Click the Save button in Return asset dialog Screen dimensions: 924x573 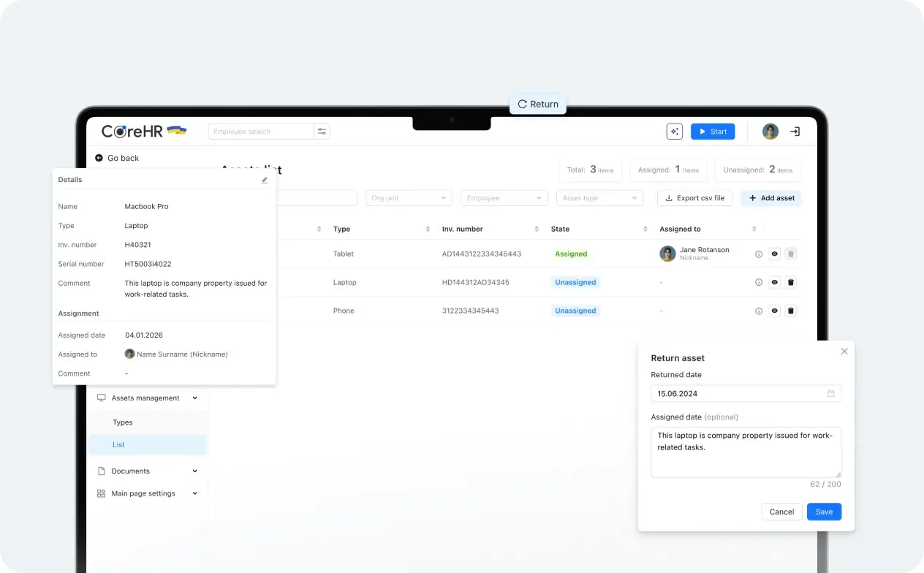pyautogui.click(x=824, y=512)
